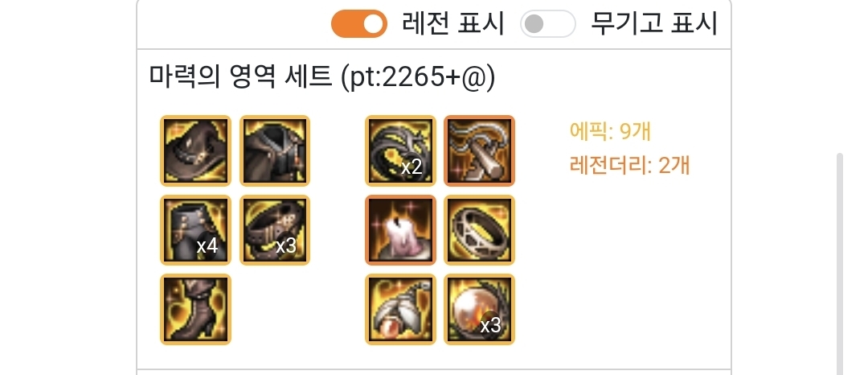Click the 레전 표시 label text
This screenshot has height=375, width=868.
tap(453, 24)
